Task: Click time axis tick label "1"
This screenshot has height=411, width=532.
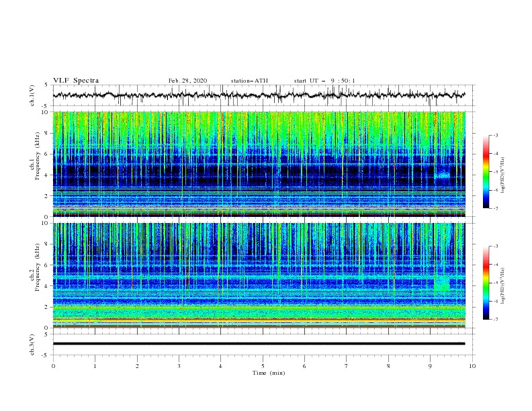Action: (95, 366)
